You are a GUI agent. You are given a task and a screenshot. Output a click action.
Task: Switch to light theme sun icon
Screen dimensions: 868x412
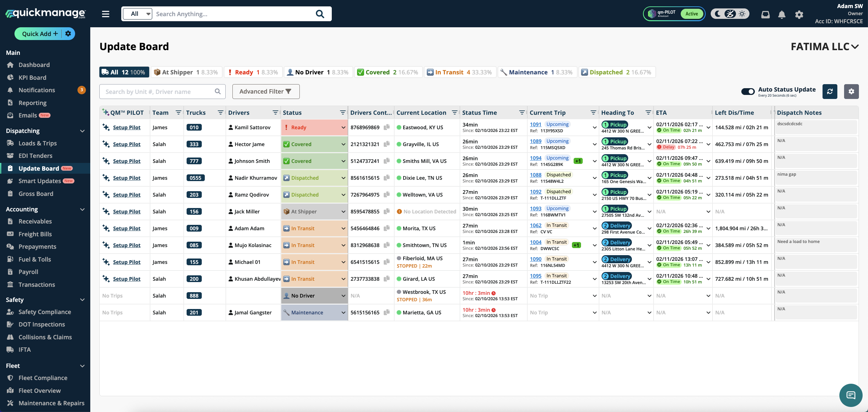point(742,14)
